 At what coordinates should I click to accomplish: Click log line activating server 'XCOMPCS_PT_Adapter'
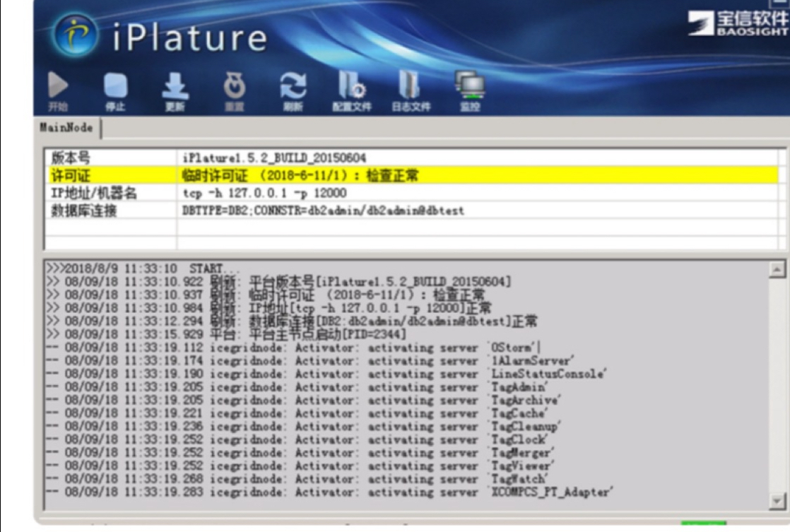click(x=330, y=492)
